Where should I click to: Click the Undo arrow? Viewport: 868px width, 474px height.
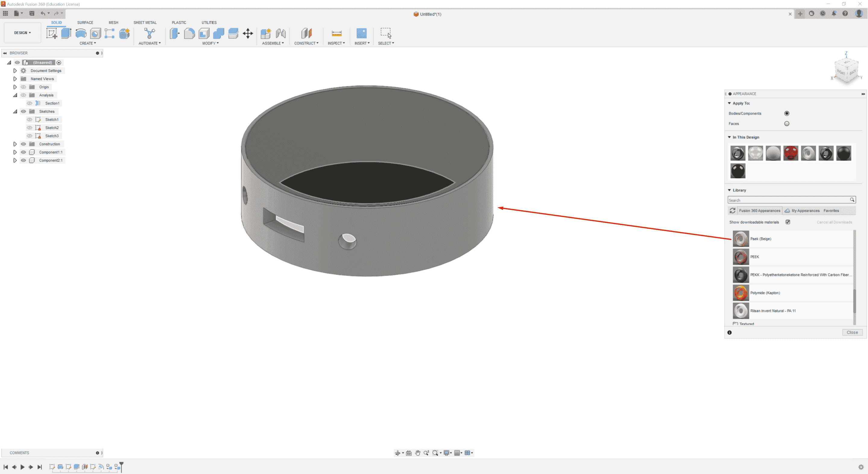(43, 14)
